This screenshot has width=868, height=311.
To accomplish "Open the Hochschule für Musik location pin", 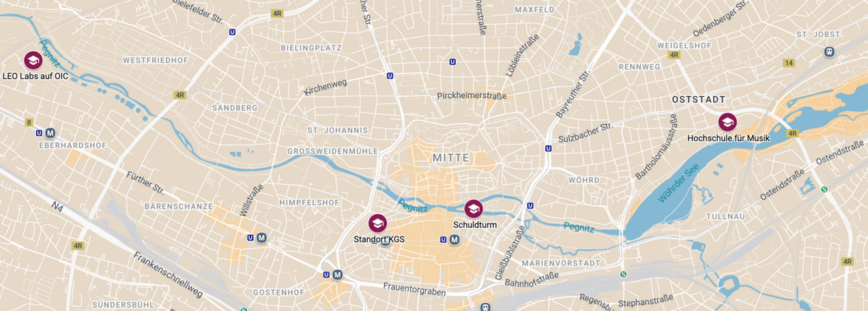I will pyautogui.click(x=727, y=122).
